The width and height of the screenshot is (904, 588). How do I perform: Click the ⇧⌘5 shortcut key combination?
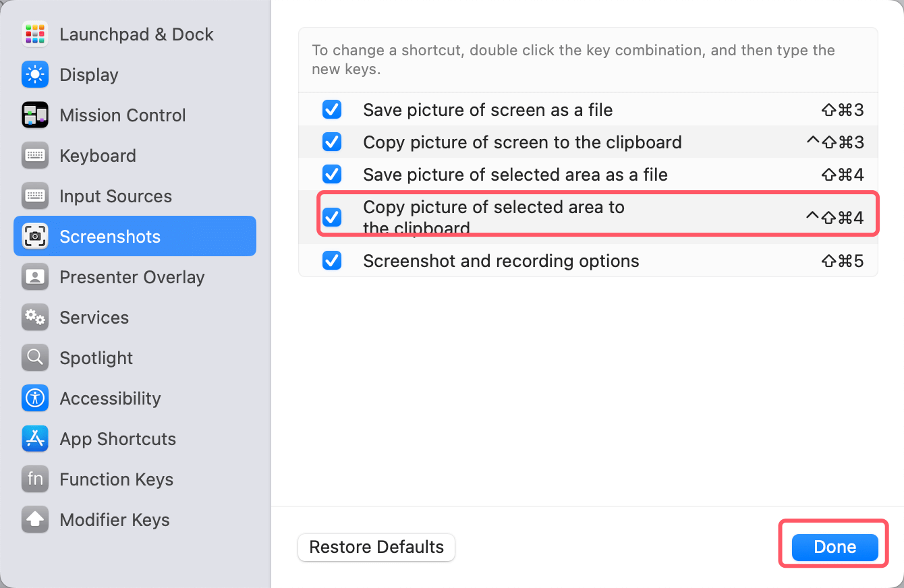point(842,261)
